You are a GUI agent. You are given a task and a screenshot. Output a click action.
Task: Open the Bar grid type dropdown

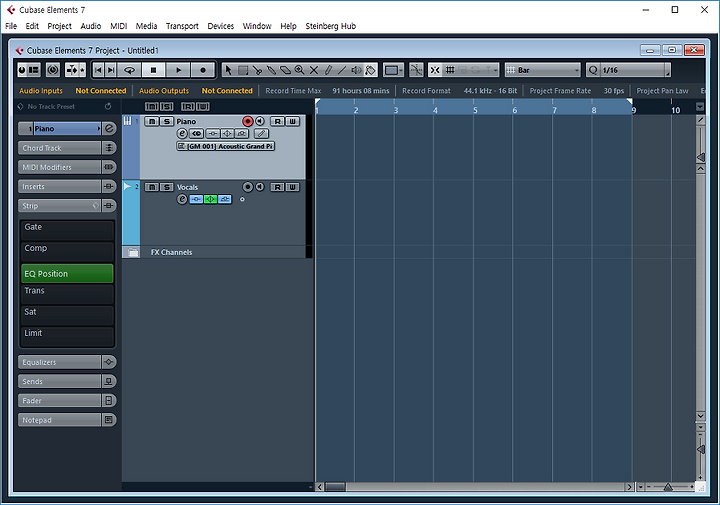(543, 70)
